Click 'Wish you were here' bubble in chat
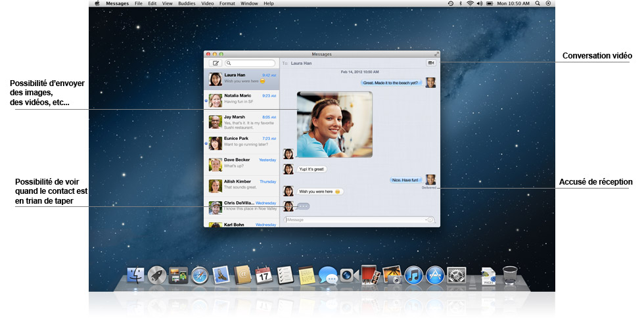The image size is (644, 318). (x=320, y=191)
